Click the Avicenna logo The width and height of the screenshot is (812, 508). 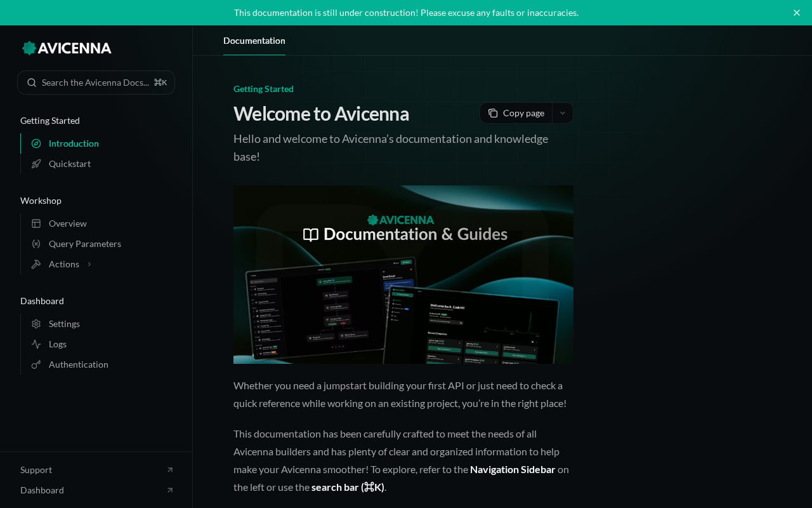click(67, 48)
